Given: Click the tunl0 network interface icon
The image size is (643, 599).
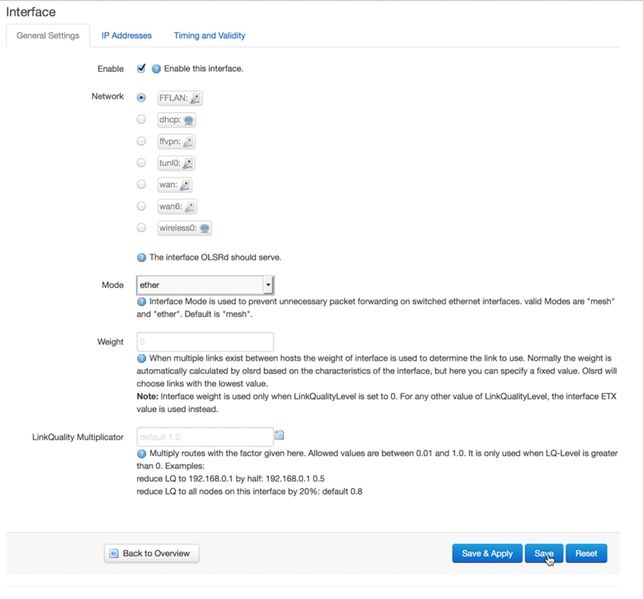Looking at the screenshot, I should click(x=188, y=163).
